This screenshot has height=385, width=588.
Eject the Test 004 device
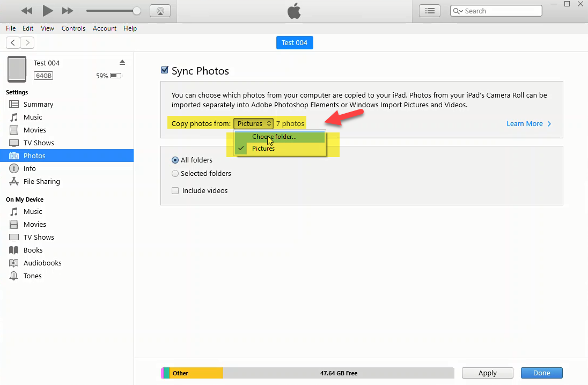(122, 63)
